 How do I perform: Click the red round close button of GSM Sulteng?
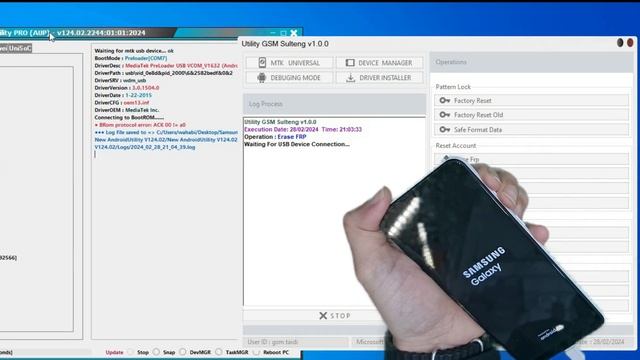(x=630, y=42)
